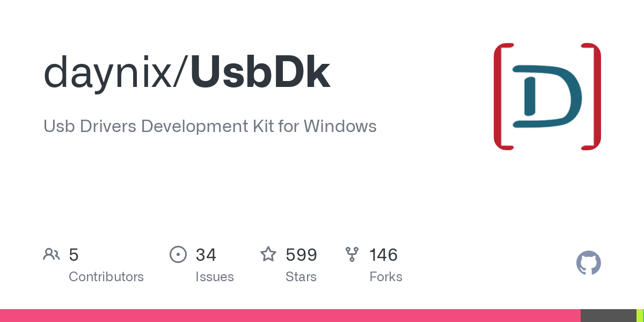Click the GitHub Octocat logo icon
The width and height of the screenshot is (644, 322).
pyautogui.click(x=588, y=263)
